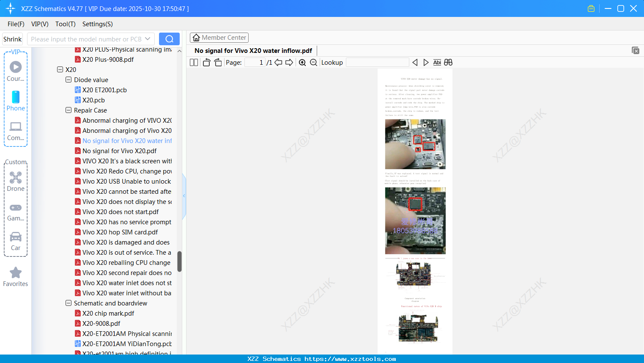Screen dimensions: 644x363
Task: Open 'Vivo X20 does not start.pdf'
Action: (121, 212)
